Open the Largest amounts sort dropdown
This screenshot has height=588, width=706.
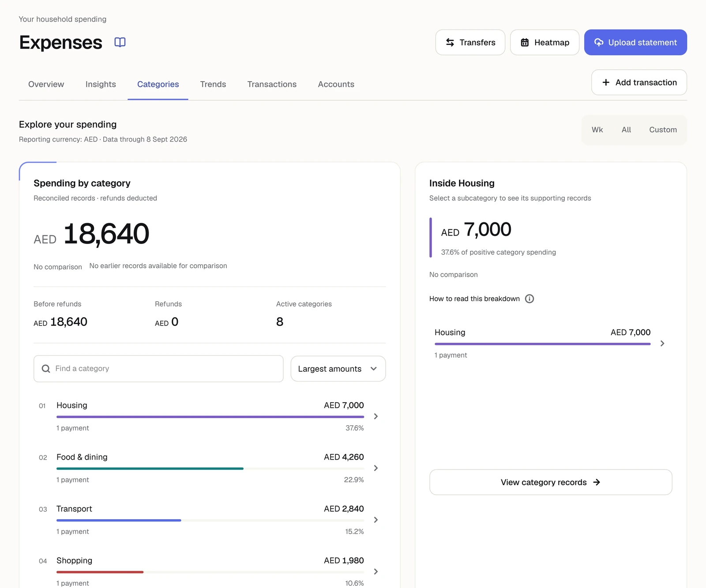pos(338,369)
